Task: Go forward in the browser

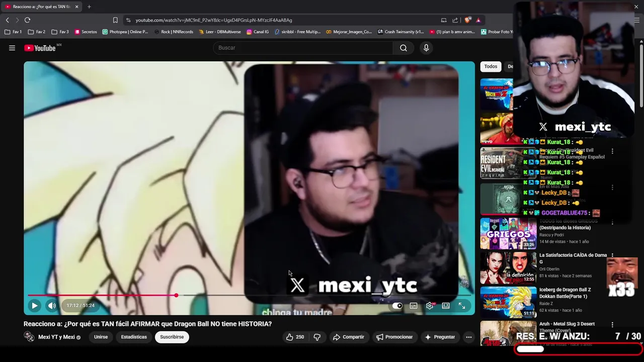Action: click(x=17, y=20)
